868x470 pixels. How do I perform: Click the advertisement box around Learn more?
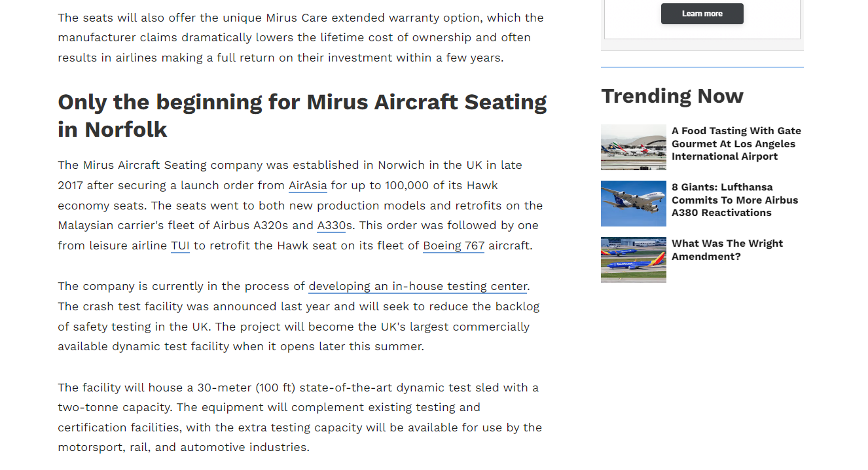click(702, 20)
